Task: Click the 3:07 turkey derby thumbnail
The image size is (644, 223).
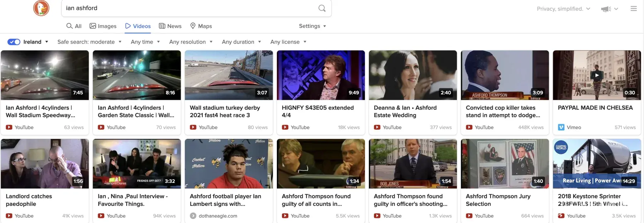Action: point(229,75)
